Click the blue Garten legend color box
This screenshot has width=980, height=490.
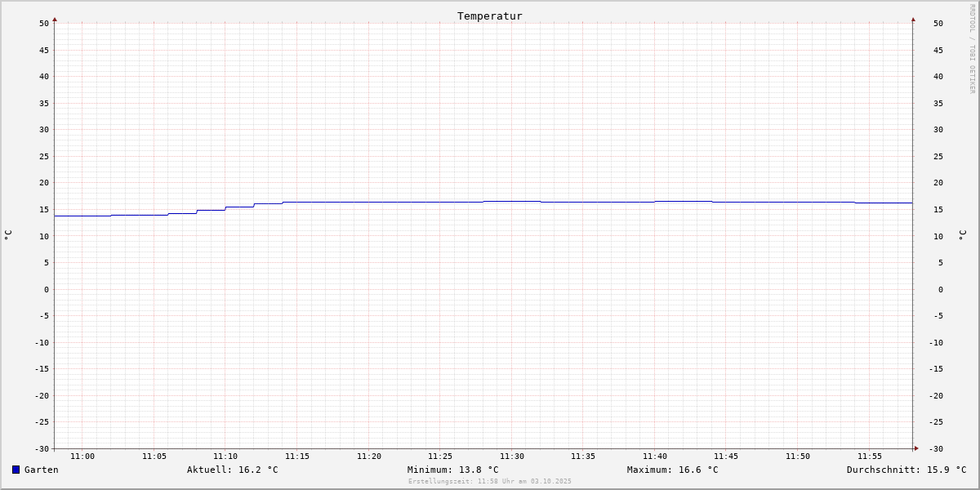(x=16, y=470)
